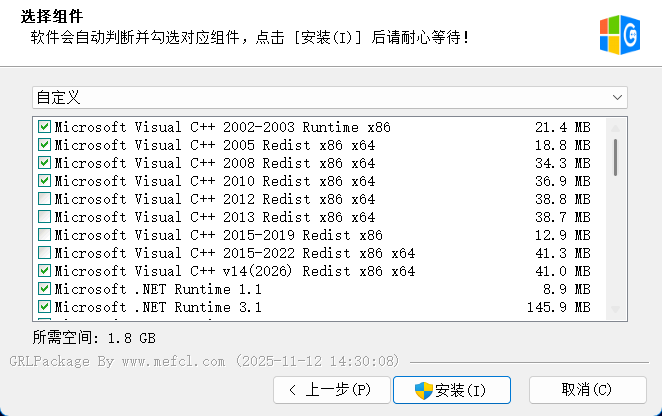Uncheck Visual C++ 2002-2003 Runtime x86
Image resolution: width=662 pixels, height=416 pixels.
tap(44, 127)
